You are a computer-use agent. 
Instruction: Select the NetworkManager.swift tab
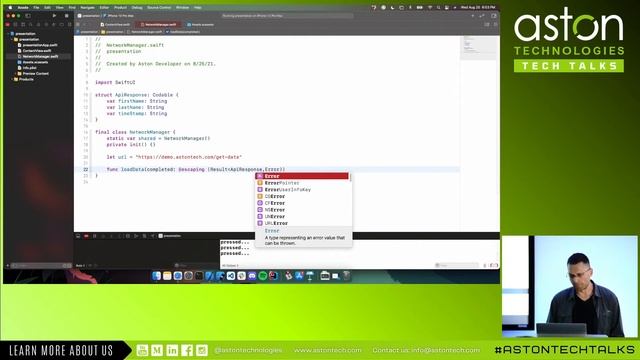coord(158,24)
